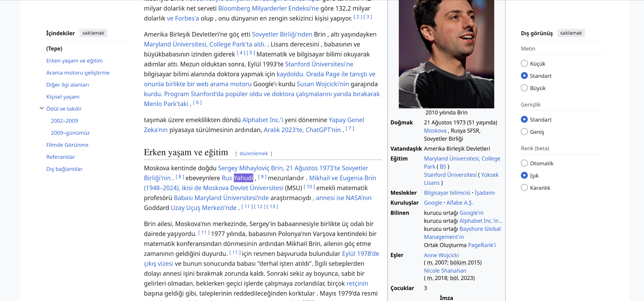644x301 pixels.
Task: Open PageRank'i link
Action: click(482, 245)
